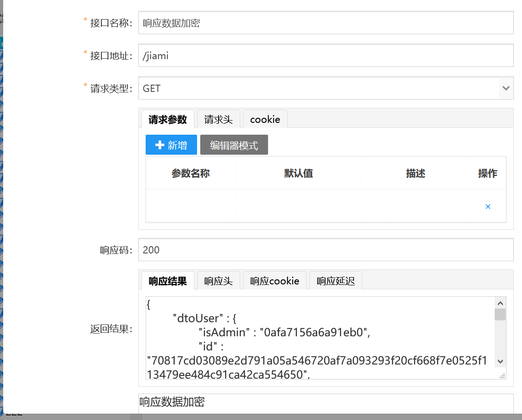This screenshot has height=420, width=522.
Task: Delete the parameter row with the x icon
Action: click(488, 207)
